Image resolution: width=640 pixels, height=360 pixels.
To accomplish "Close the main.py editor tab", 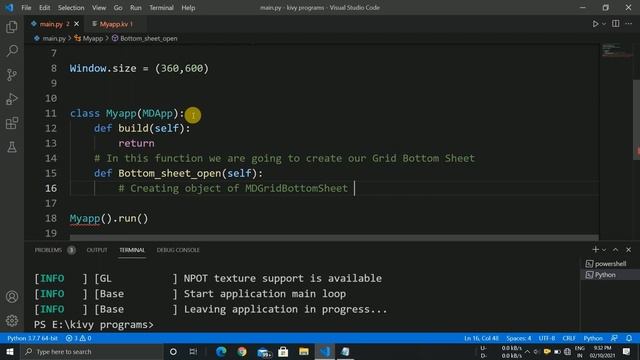I will 76,24.
